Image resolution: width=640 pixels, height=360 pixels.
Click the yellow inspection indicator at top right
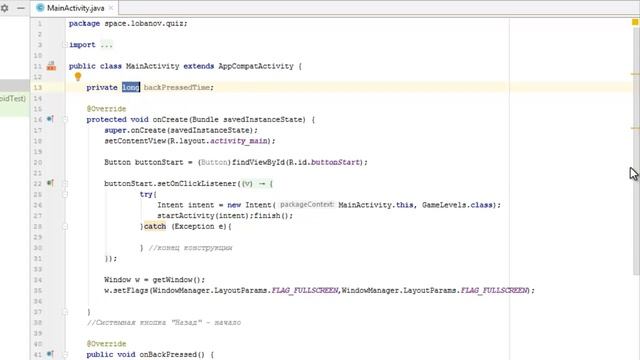(635, 23)
